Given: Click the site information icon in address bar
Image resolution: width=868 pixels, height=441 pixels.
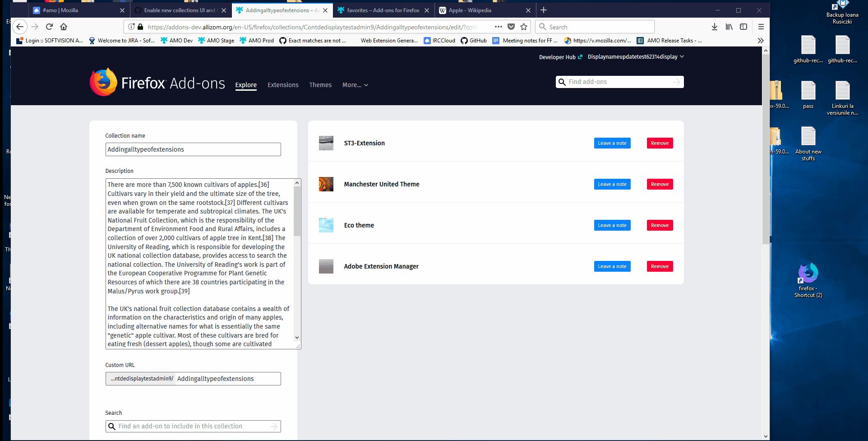Looking at the screenshot, I should [x=131, y=27].
